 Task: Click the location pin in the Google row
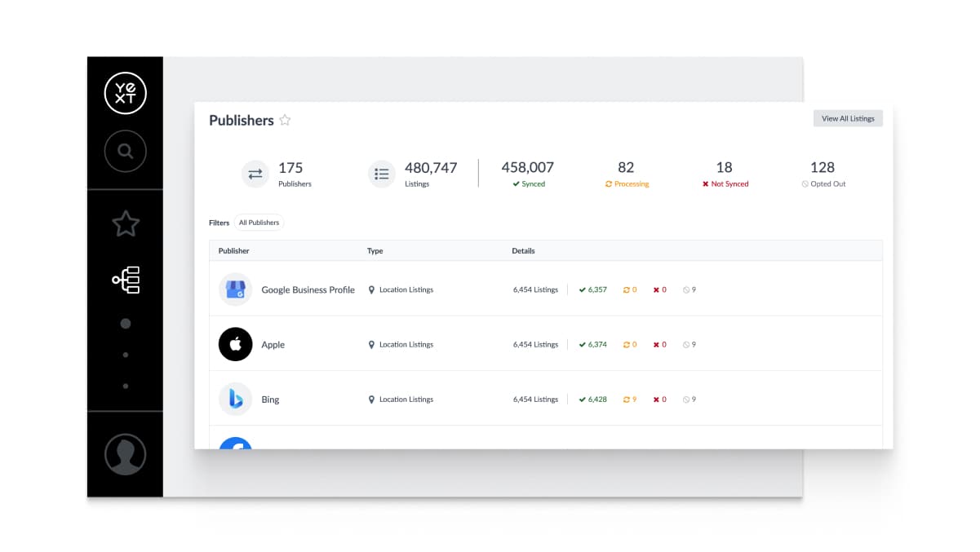coord(371,289)
